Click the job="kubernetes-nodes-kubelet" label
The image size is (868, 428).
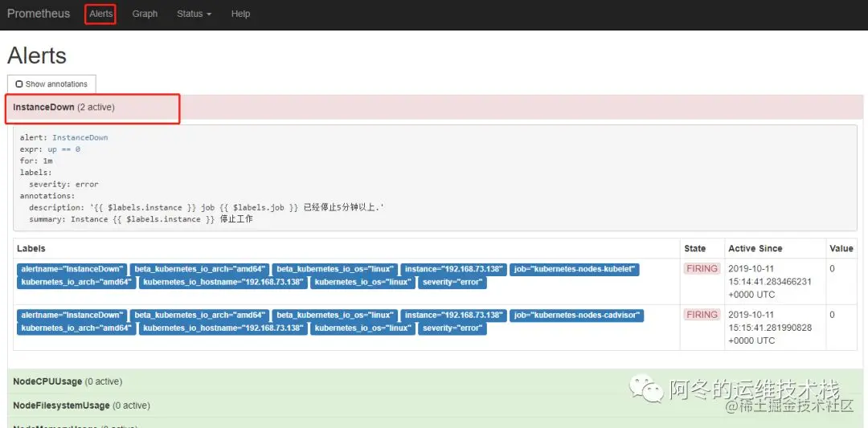click(x=575, y=269)
